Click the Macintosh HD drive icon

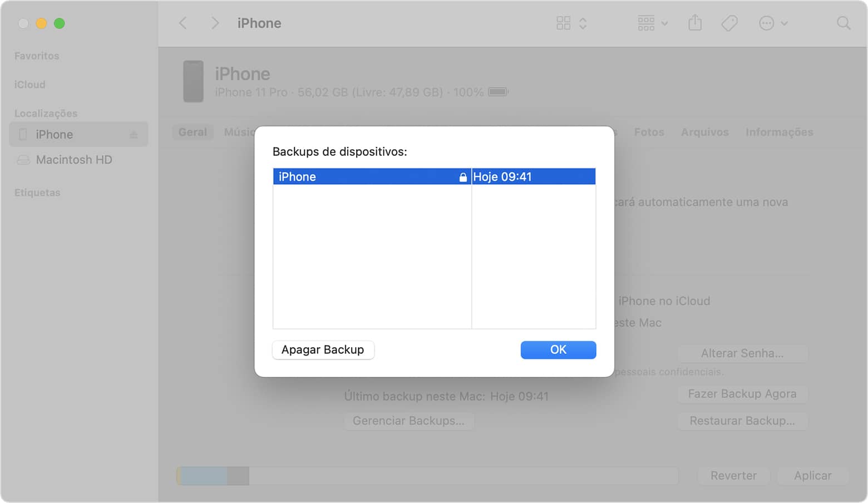pyautogui.click(x=23, y=160)
